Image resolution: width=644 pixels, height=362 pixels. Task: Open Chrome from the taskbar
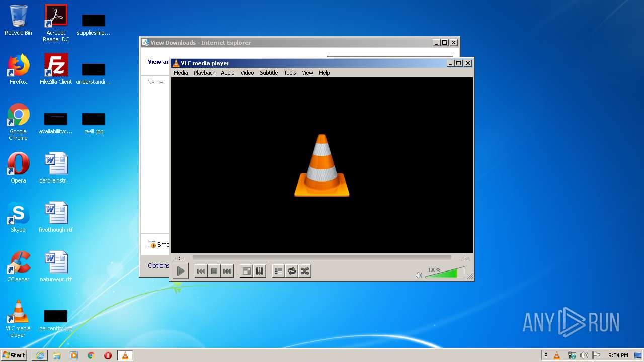point(91,355)
